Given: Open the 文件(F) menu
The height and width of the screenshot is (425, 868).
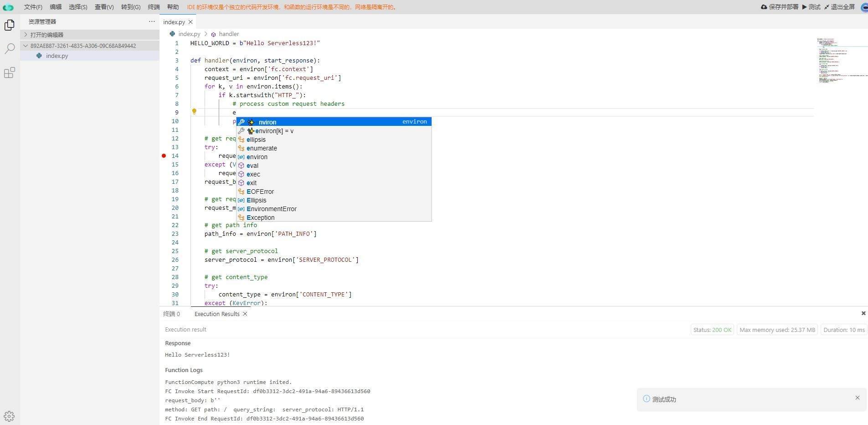Looking at the screenshot, I should (x=33, y=7).
